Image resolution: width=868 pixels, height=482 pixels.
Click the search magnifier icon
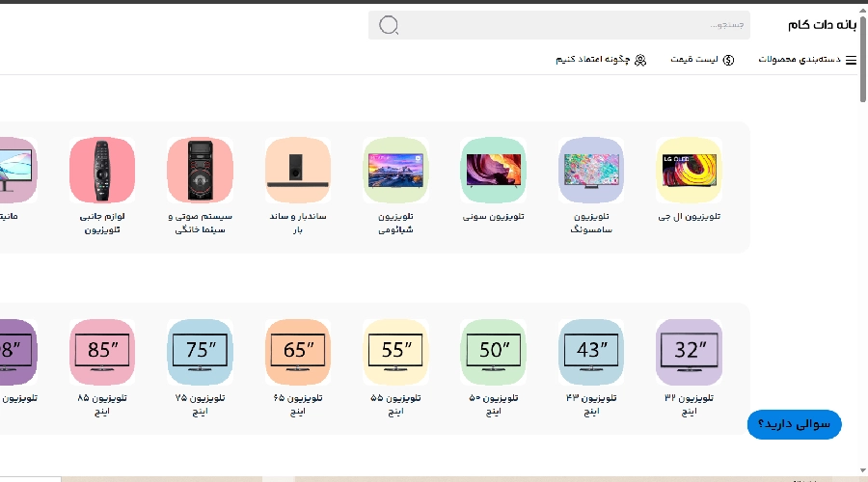click(388, 25)
